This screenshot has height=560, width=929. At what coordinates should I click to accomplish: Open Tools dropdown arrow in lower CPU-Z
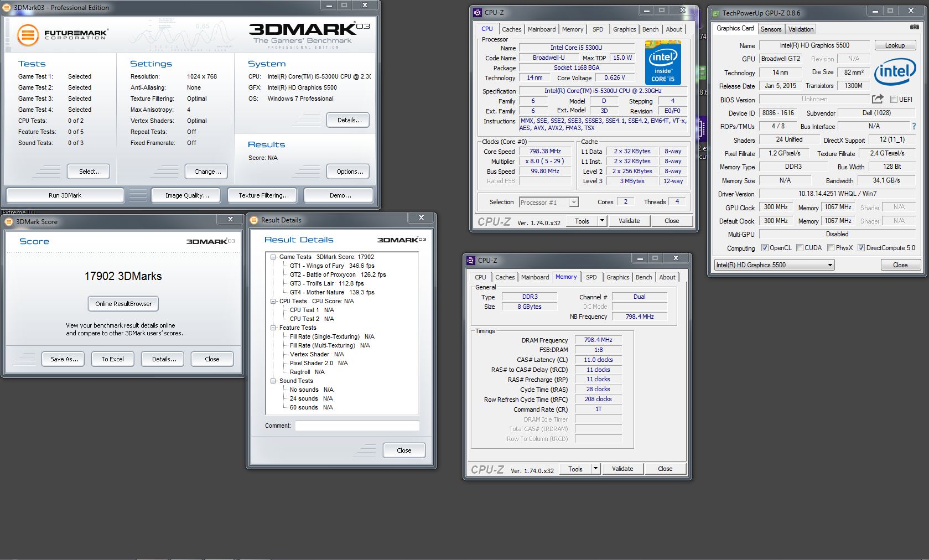click(596, 469)
